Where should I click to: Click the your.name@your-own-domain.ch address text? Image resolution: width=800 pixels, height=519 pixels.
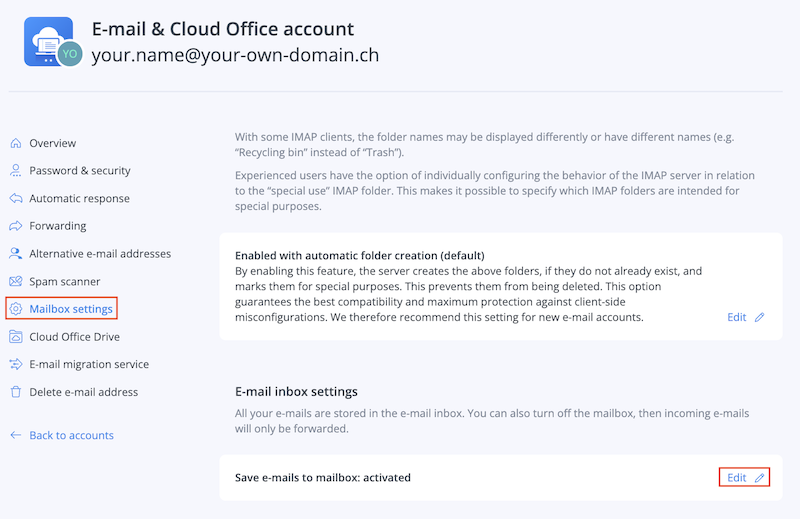click(x=235, y=55)
